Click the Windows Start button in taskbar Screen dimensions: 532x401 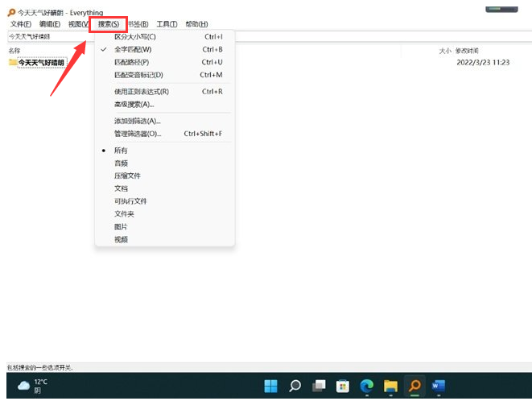(270, 387)
